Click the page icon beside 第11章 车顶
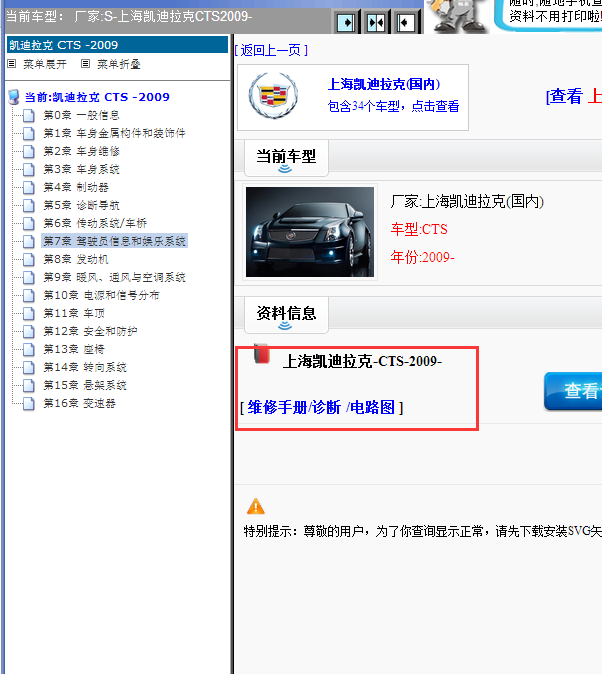 (29, 314)
